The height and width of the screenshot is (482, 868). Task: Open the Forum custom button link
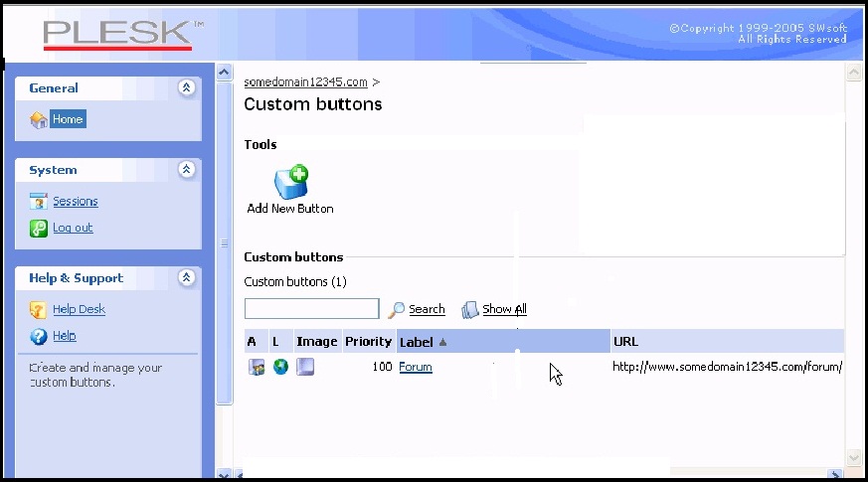pyautogui.click(x=416, y=367)
